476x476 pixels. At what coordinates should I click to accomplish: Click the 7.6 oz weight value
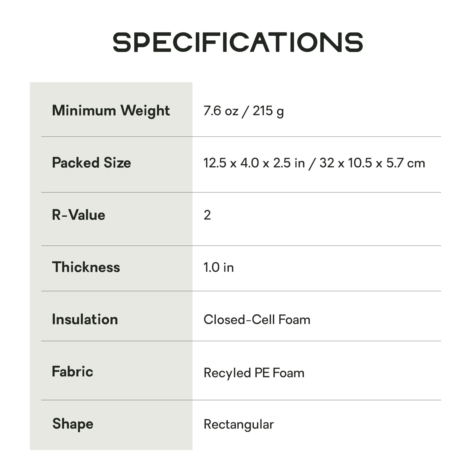[x=221, y=111]
